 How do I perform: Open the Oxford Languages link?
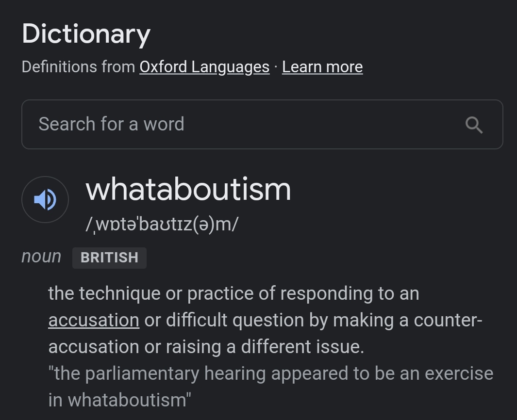(204, 67)
